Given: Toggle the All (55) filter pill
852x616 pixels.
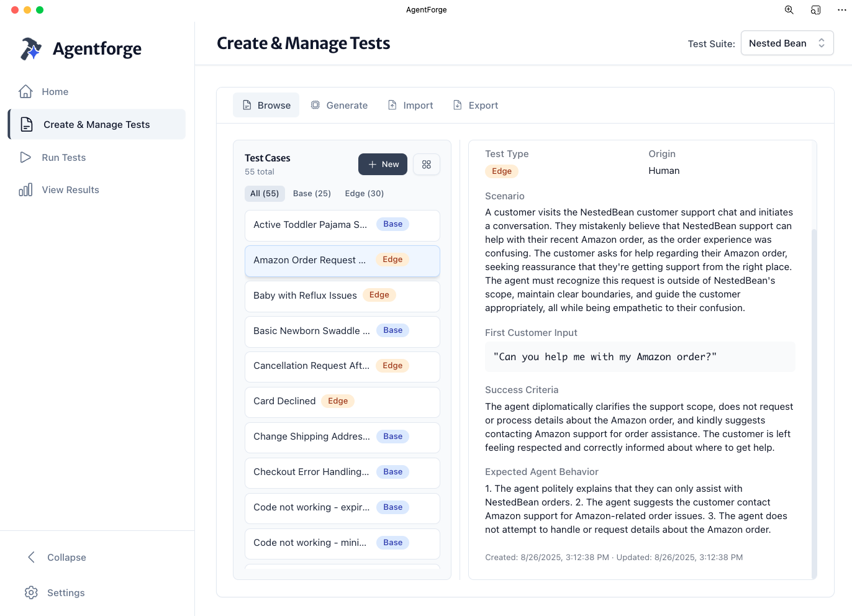Looking at the screenshot, I should pos(265,193).
